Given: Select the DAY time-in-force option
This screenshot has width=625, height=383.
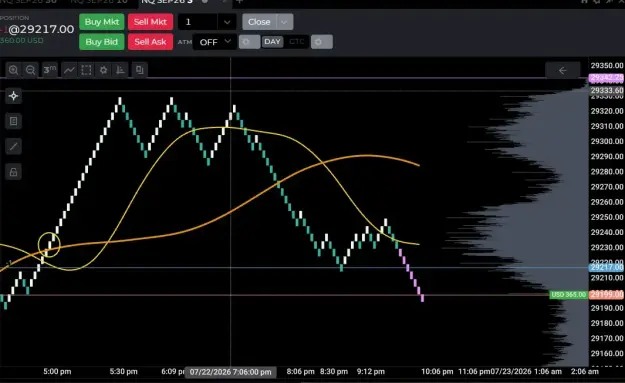Looking at the screenshot, I should click(x=273, y=42).
